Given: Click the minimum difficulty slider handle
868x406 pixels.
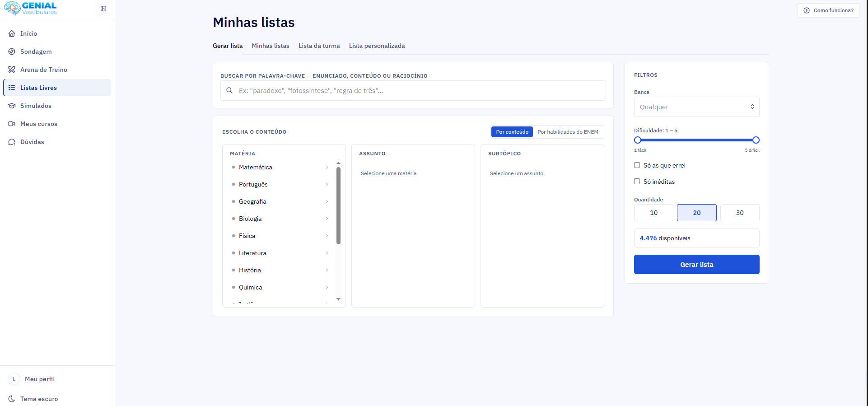Looking at the screenshot, I should click(638, 140).
